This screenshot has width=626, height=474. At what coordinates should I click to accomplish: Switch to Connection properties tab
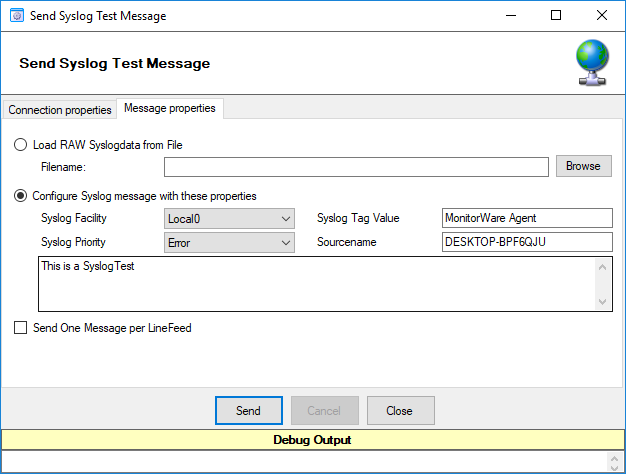click(x=60, y=110)
